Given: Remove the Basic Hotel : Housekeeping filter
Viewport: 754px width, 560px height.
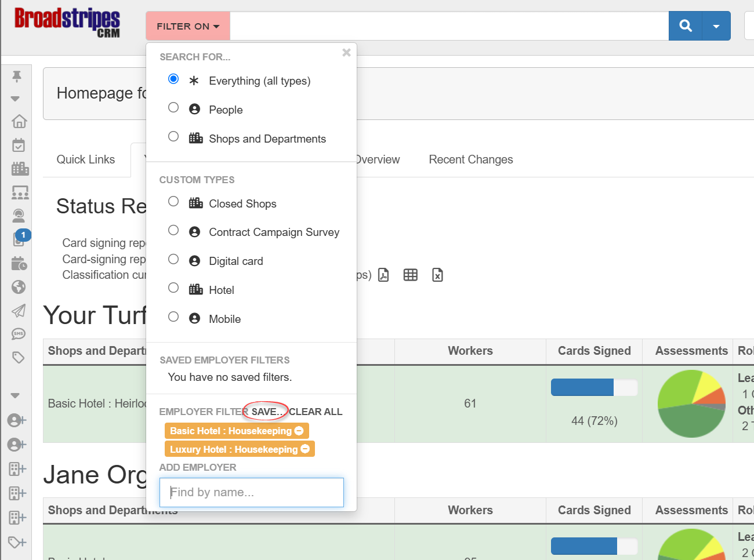Looking at the screenshot, I should tap(299, 431).
